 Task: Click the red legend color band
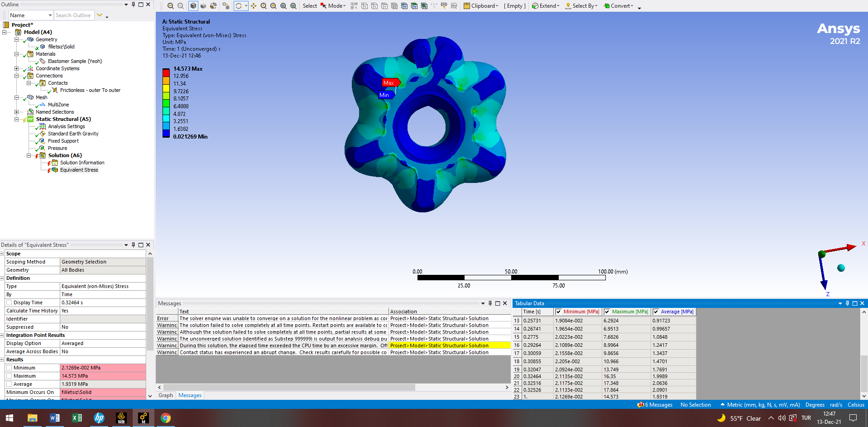pyautogui.click(x=166, y=72)
